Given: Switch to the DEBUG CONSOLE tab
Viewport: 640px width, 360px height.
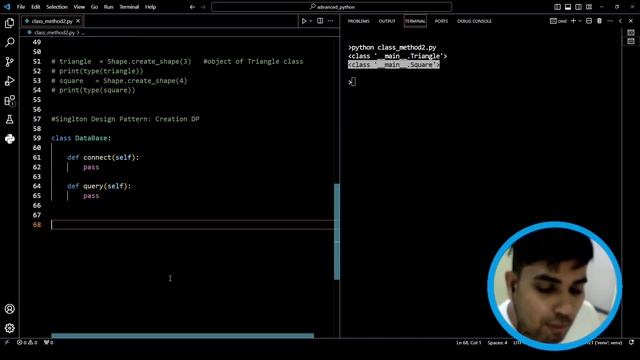Looking at the screenshot, I should coord(474,21).
